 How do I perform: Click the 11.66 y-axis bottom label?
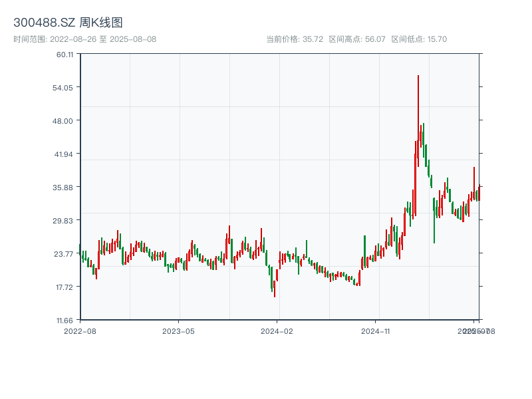click(x=65, y=321)
